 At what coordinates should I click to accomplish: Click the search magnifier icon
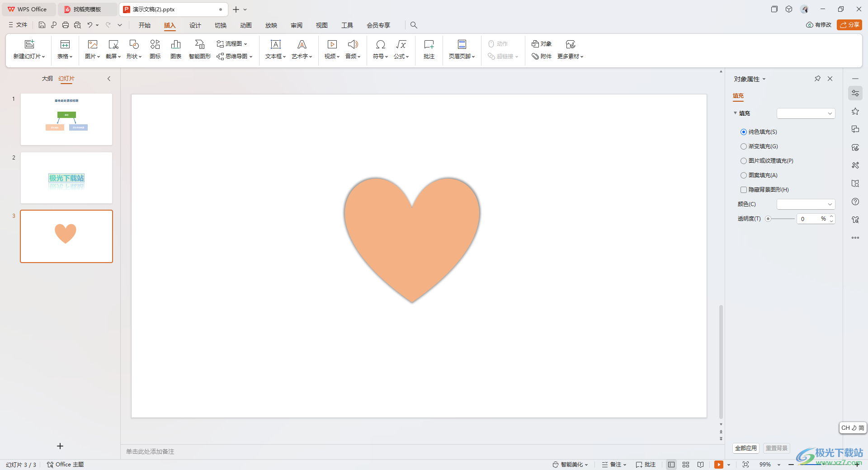point(414,25)
